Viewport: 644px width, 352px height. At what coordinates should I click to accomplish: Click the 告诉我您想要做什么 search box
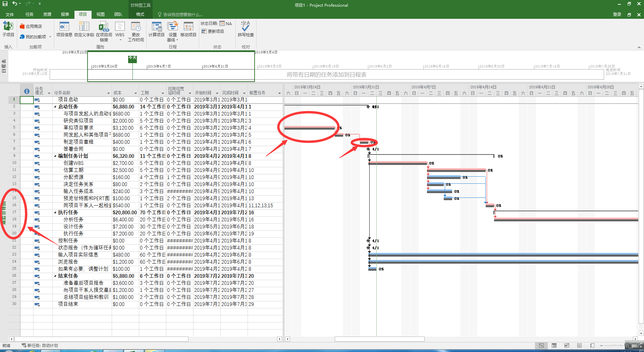tap(183, 14)
